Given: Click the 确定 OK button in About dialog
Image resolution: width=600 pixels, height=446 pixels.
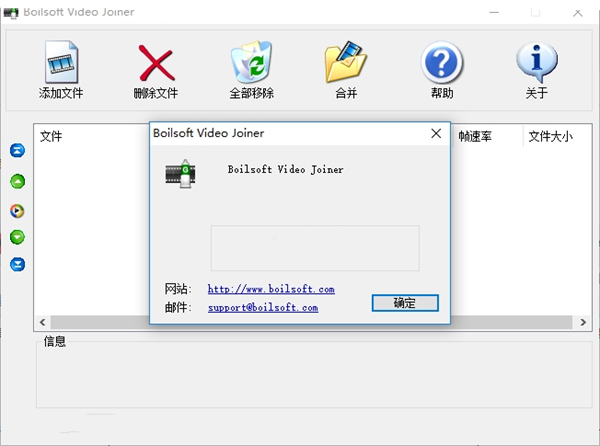Looking at the screenshot, I should 405,303.
